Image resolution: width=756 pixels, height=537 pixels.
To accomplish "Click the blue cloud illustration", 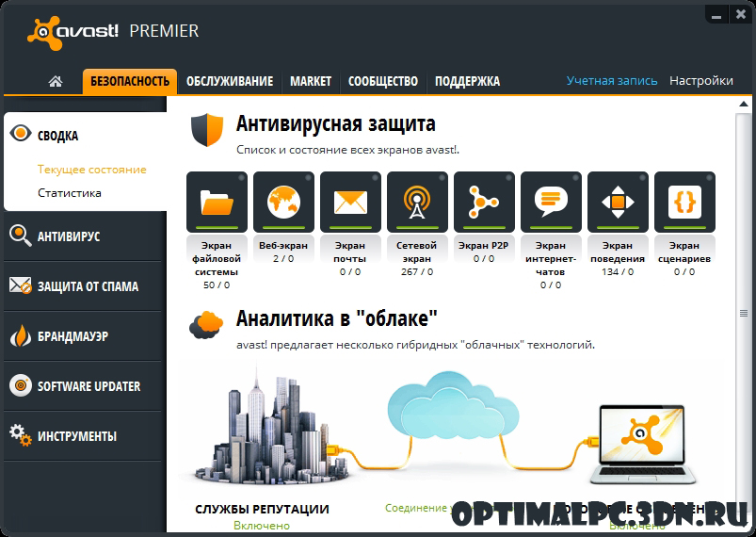I will coord(453,404).
